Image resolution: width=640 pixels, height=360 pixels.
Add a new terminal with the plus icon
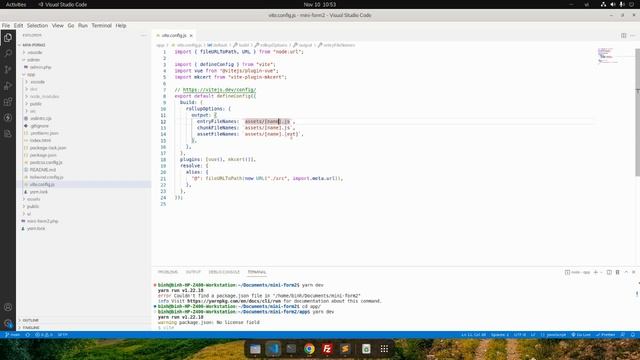(x=596, y=272)
